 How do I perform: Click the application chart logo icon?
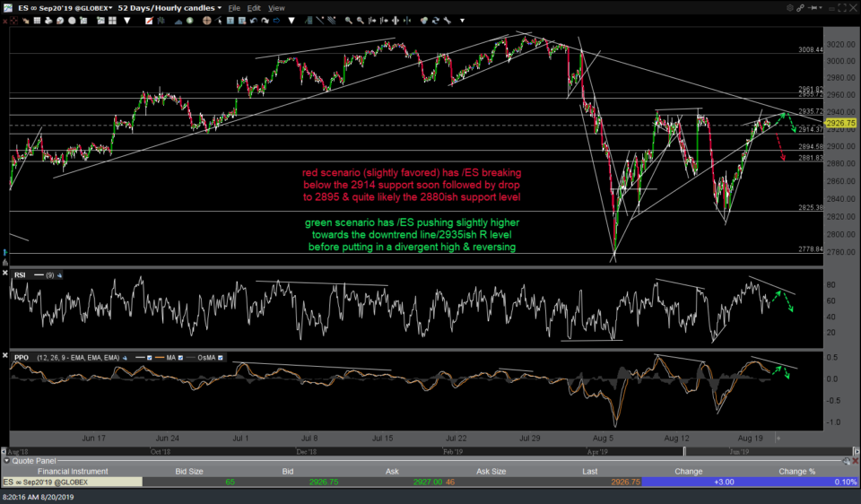coord(8,8)
